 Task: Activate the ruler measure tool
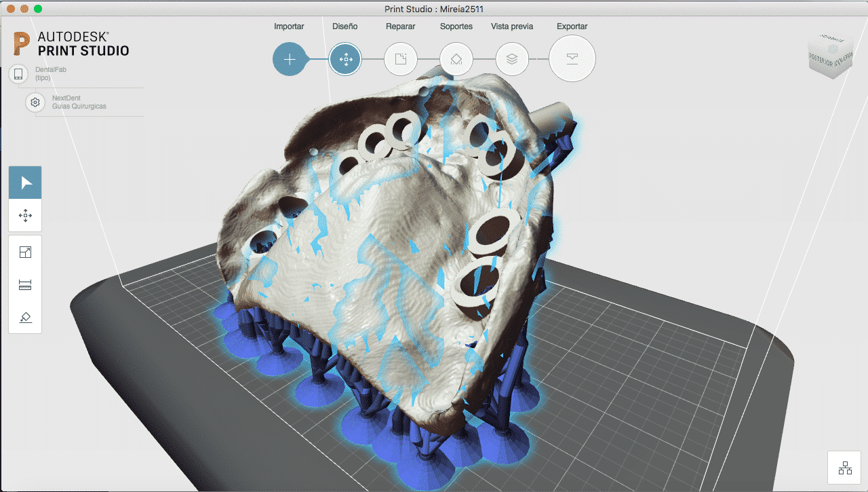coord(26,285)
